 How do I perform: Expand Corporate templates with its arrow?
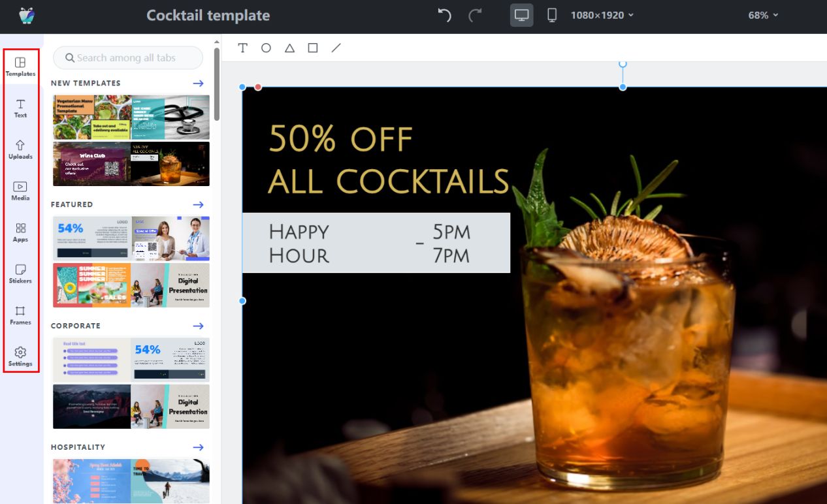click(x=198, y=326)
